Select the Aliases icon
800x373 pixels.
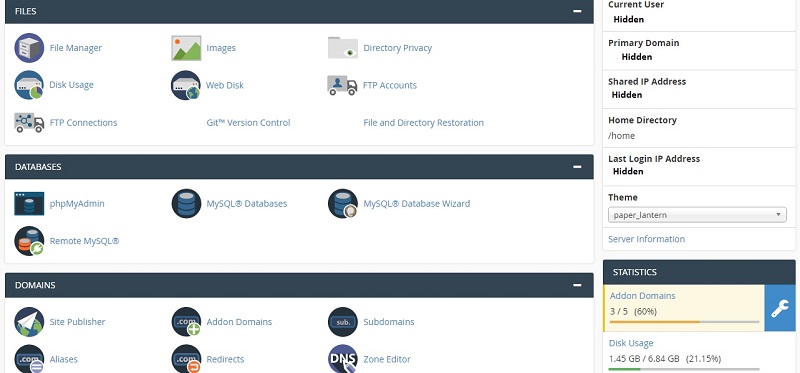[x=29, y=359]
